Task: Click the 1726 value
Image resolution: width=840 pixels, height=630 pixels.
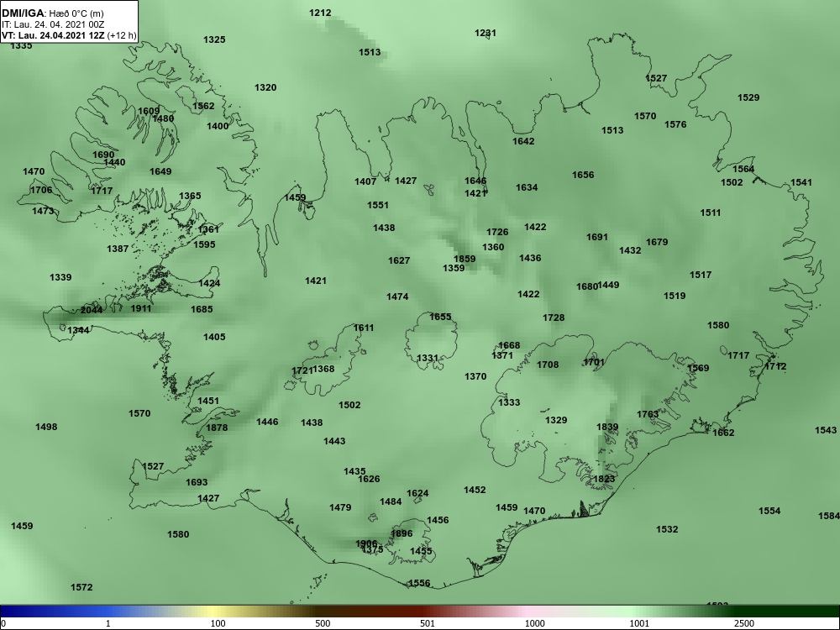Action: tap(497, 232)
